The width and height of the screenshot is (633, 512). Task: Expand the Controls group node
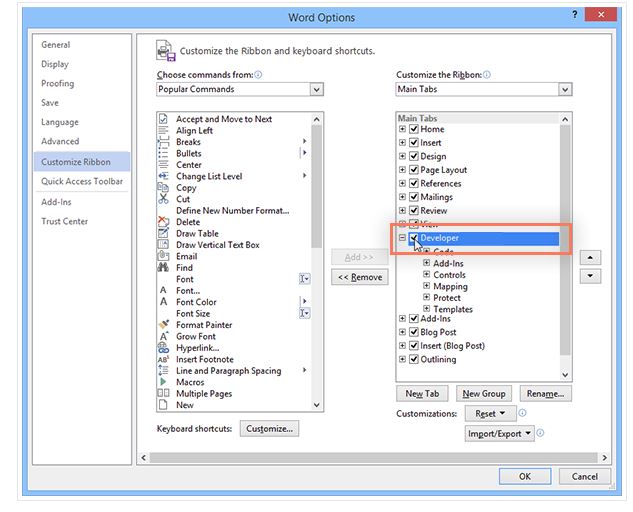[x=427, y=274]
